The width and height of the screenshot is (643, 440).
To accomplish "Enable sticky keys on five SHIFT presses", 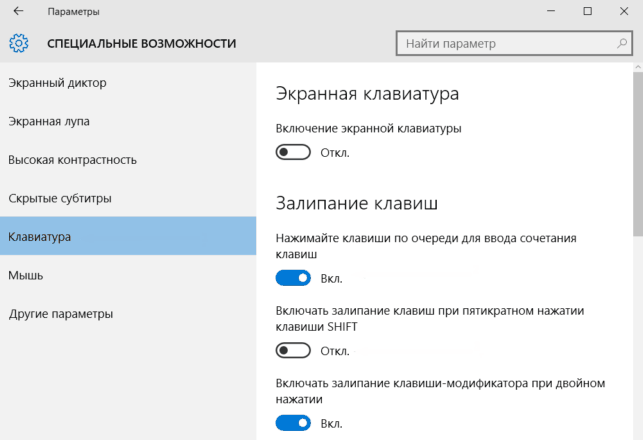I will pos(293,351).
